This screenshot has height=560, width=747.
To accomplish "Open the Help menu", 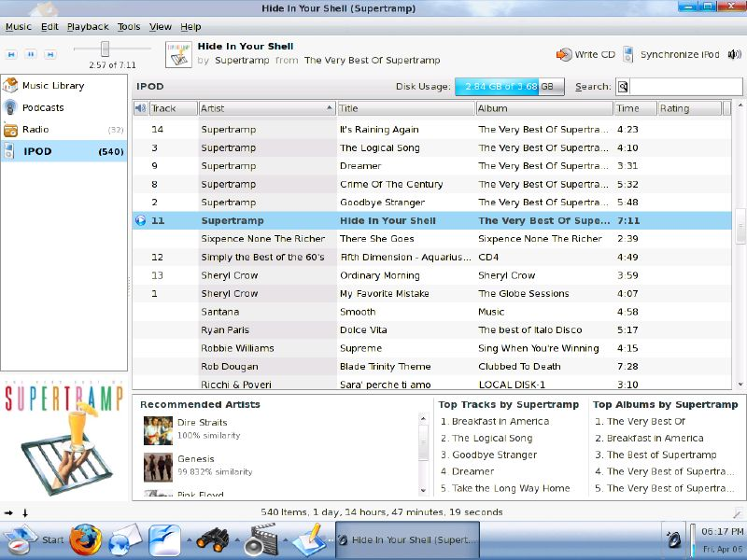I will click(x=190, y=27).
